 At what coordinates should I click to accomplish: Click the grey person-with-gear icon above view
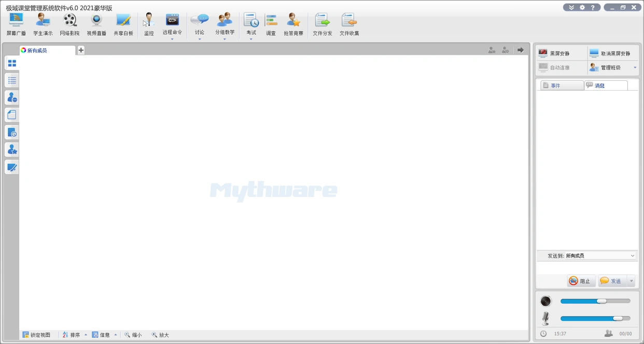click(x=505, y=50)
